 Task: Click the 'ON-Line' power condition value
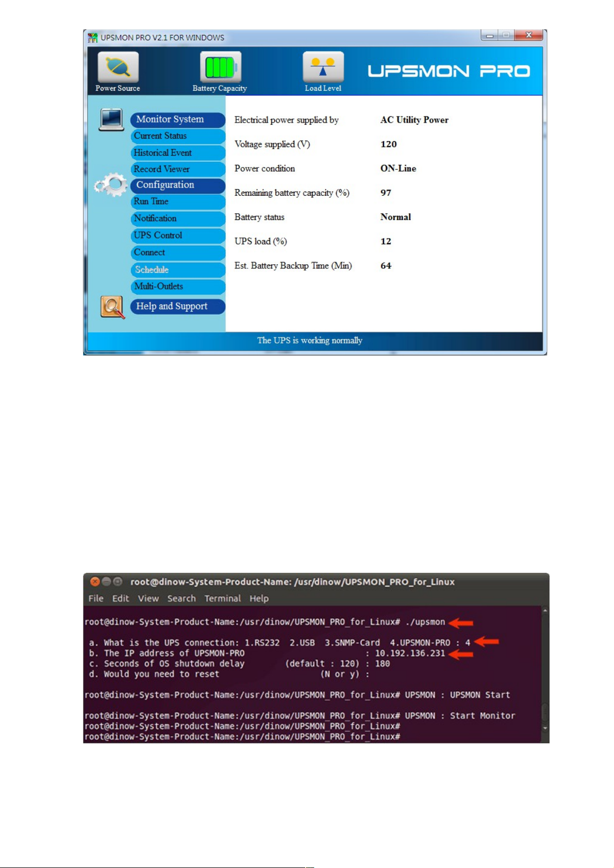point(399,168)
